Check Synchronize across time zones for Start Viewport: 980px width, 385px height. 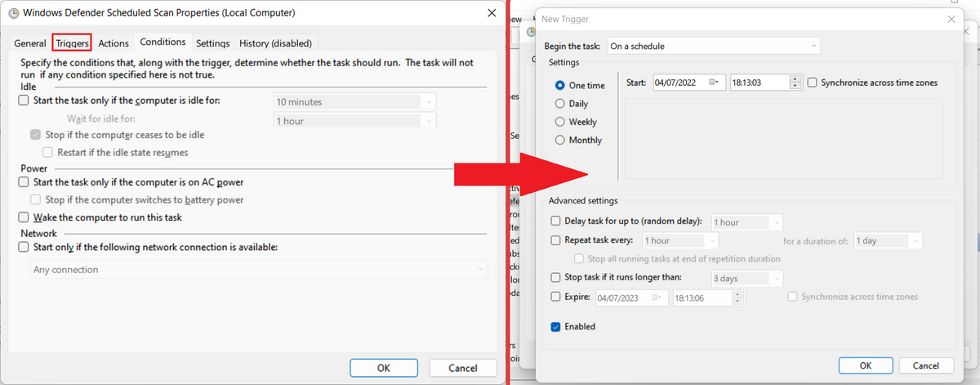point(812,83)
